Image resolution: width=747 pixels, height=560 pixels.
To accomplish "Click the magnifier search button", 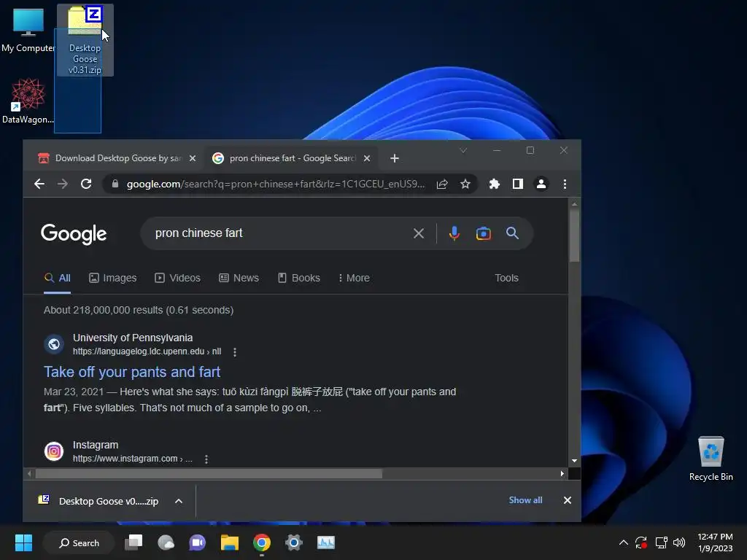I will click(x=513, y=233).
